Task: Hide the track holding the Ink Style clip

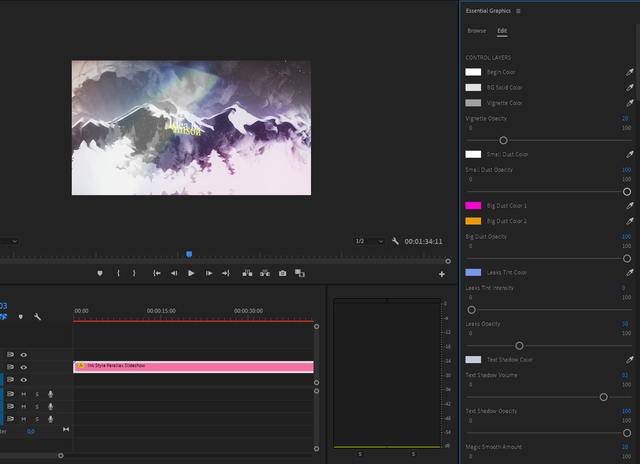Action: tap(24, 367)
